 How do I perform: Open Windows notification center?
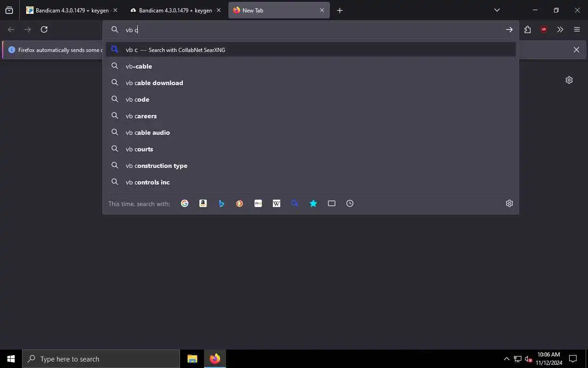tap(573, 359)
